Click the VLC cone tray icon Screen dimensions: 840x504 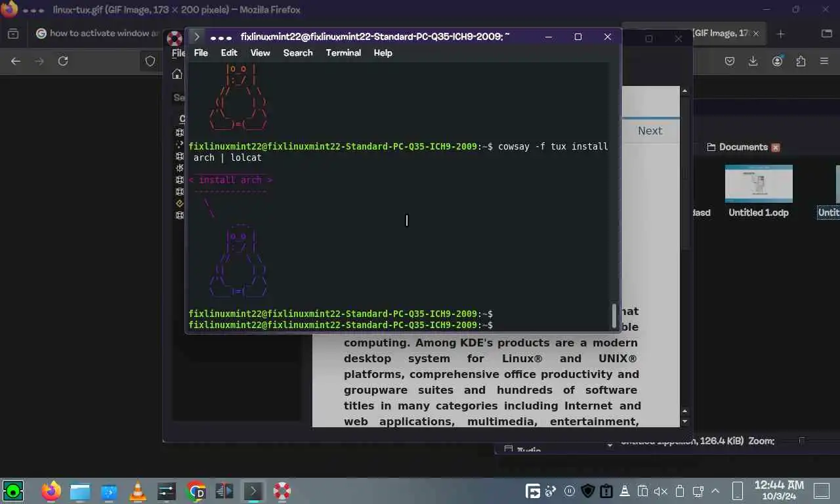tap(625, 491)
